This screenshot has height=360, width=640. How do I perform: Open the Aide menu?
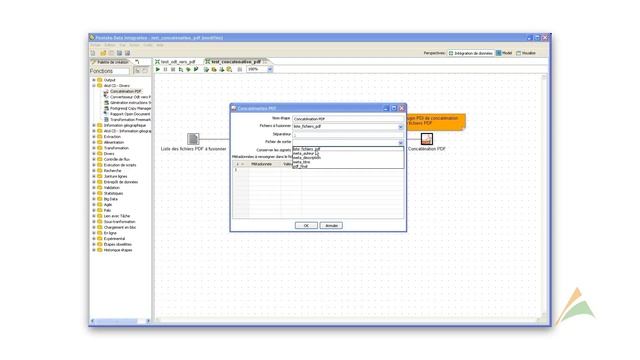[x=160, y=45]
